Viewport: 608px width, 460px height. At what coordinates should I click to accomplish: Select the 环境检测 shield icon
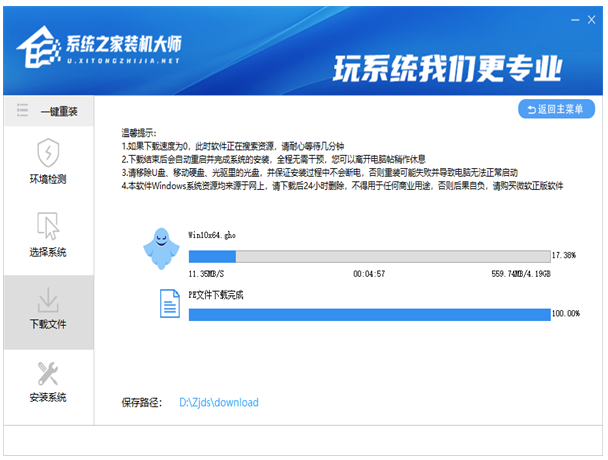coord(48,153)
